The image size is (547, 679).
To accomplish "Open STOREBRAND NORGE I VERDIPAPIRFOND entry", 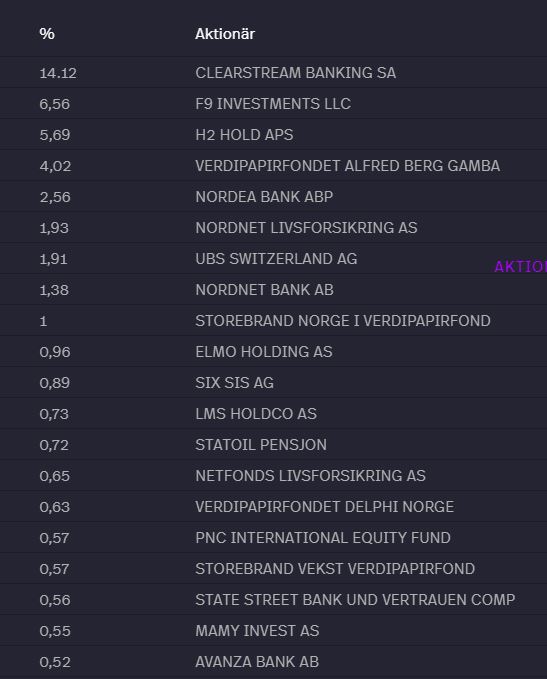I will [343, 321].
